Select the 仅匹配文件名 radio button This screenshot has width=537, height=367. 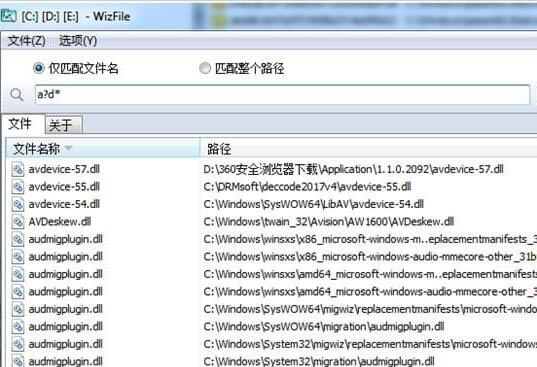click(x=39, y=68)
